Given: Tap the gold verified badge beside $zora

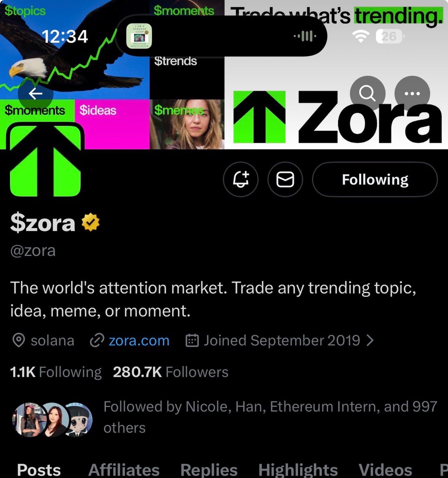Looking at the screenshot, I should 90,223.
